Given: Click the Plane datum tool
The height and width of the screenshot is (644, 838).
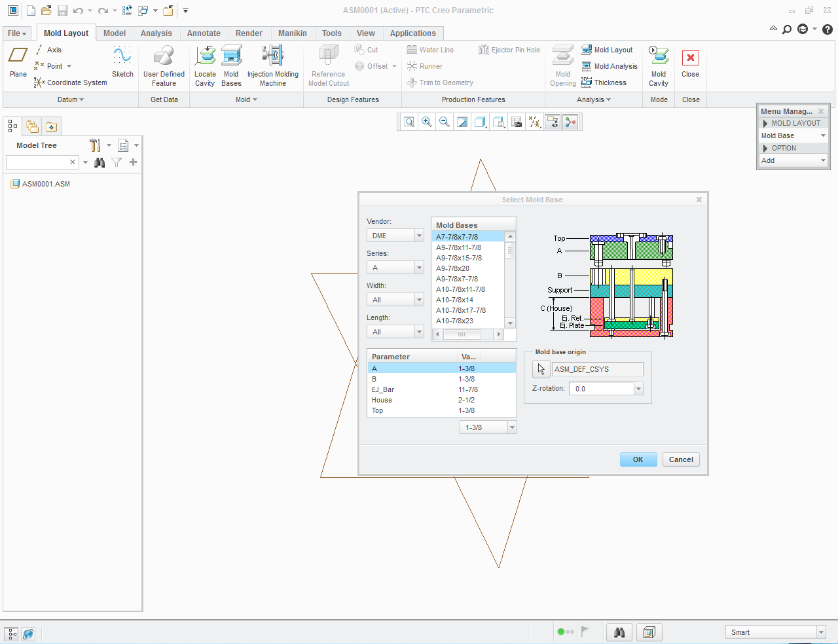Looking at the screenshot, I should click(x=18, y=62).
